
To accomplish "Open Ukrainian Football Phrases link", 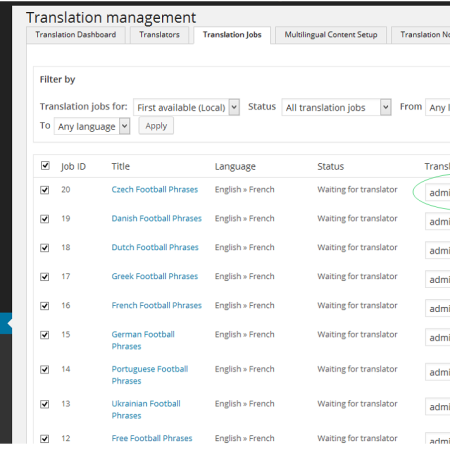I will click(x=146, y=410).
